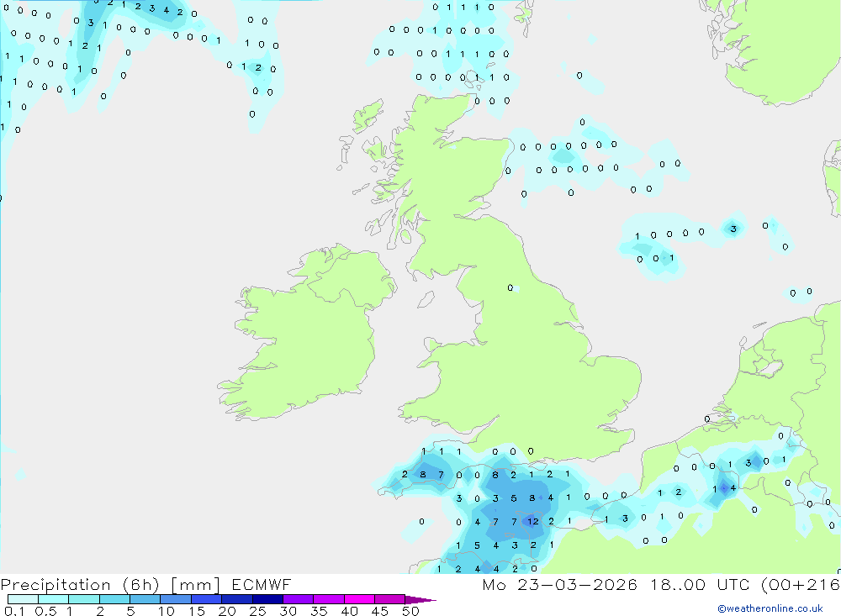Click the '(00+216' forecast offset text
Image resolution: width=841 pixels, height=616 pixels.
[801, 584]
